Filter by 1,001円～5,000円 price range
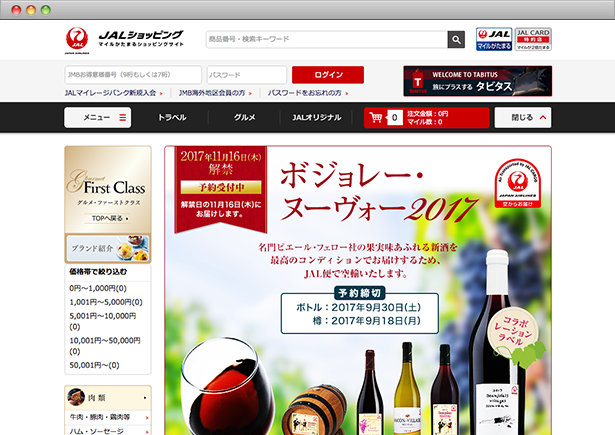Viewport: 615px width, 435px height. click(x=106, y=302)
